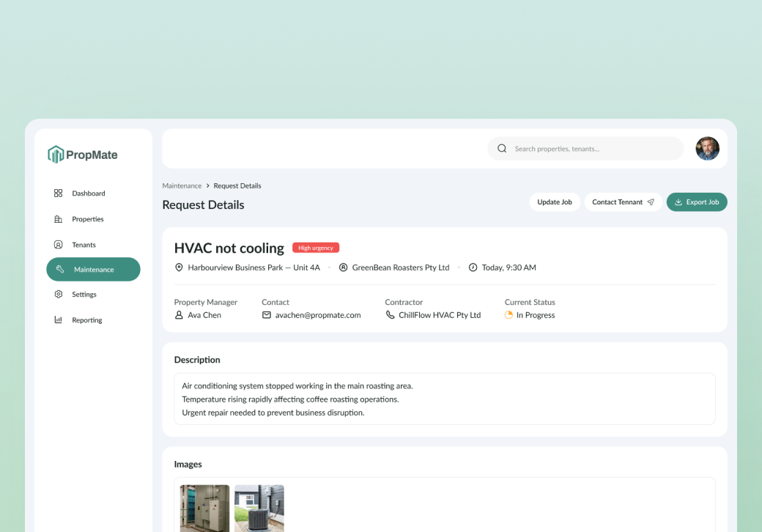Screen dimensions: 762x532
Task: Click the paper plane icon on Contact Tennant
Action: click(x=651, y=202)
